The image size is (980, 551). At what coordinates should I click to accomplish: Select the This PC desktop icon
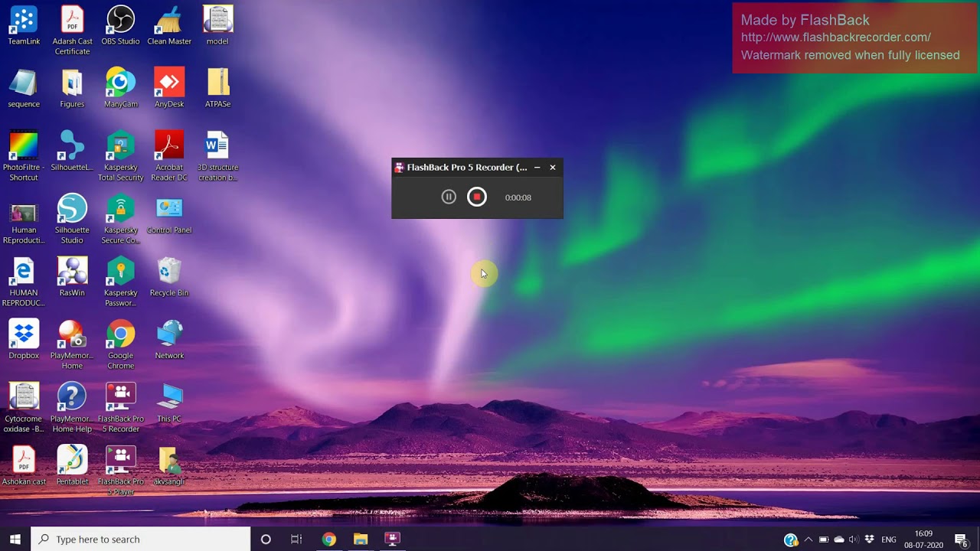169,403
